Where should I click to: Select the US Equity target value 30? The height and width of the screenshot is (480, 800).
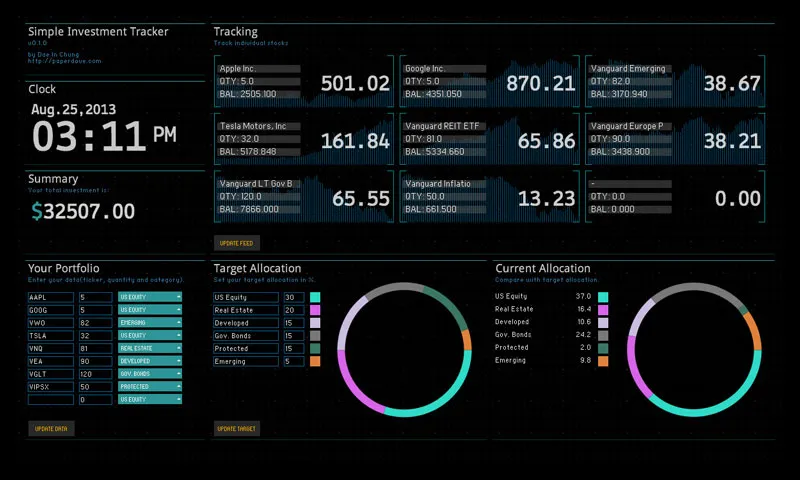click(294, 297)
